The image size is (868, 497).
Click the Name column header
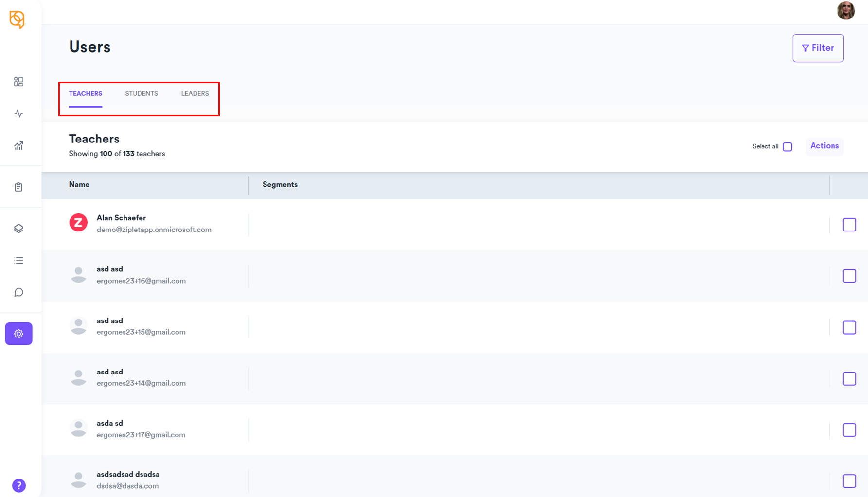point(79,184)
